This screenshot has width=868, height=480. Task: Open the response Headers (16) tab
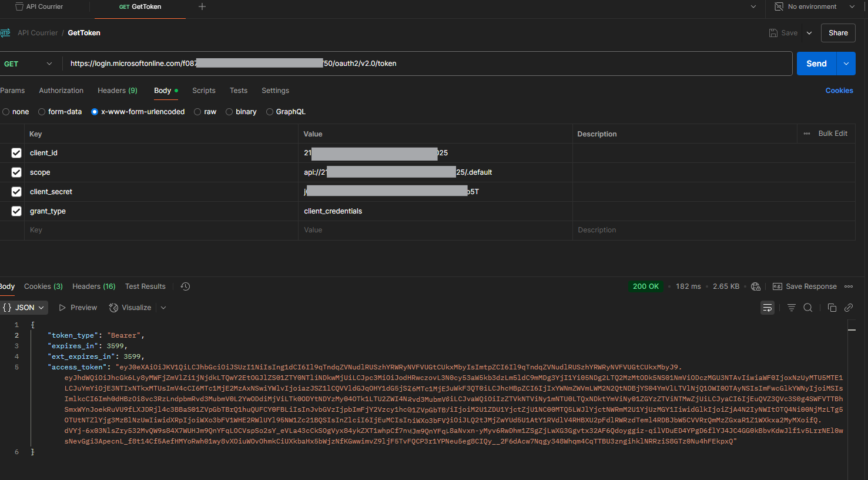93,286
